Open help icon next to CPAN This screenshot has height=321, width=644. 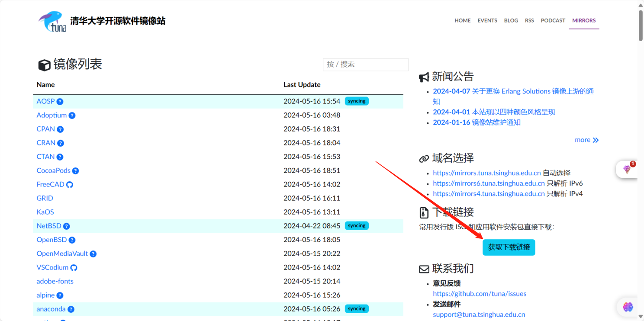pyautogui.click(x=60, y=129)
